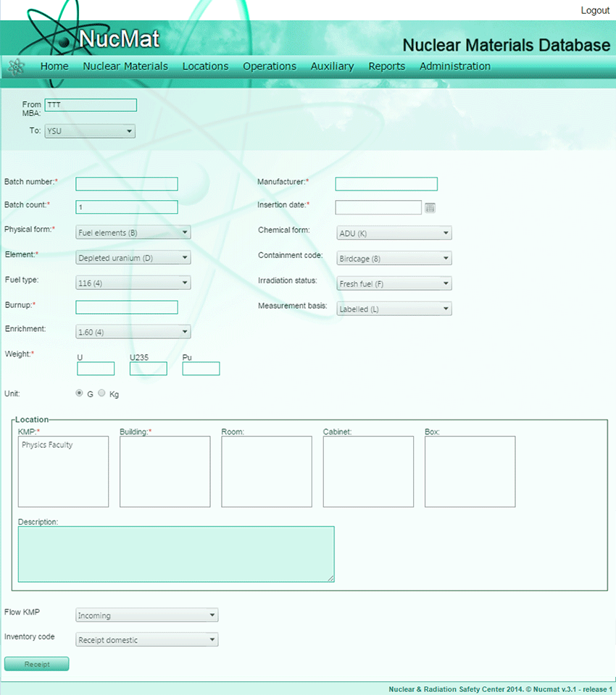Select Physics Faculty in KMP list
The height and width of the screenshot is (695, 616).
click(x=47, y=445)
